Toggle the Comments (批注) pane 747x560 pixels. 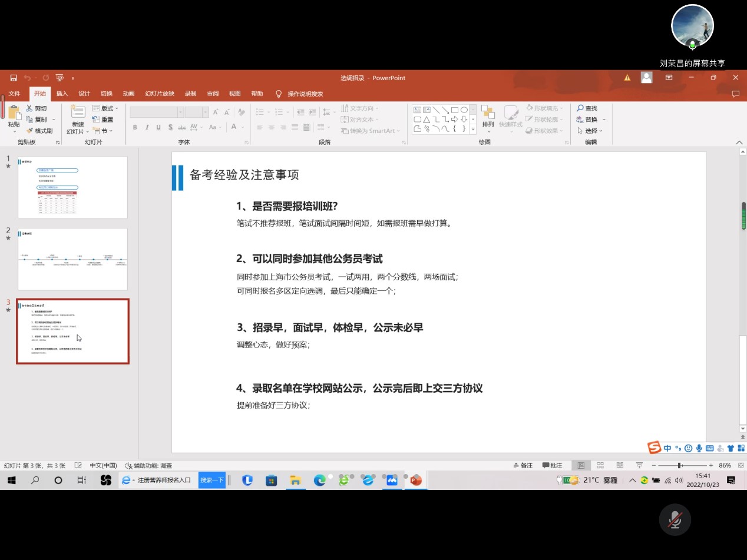(x=552, y=465)
